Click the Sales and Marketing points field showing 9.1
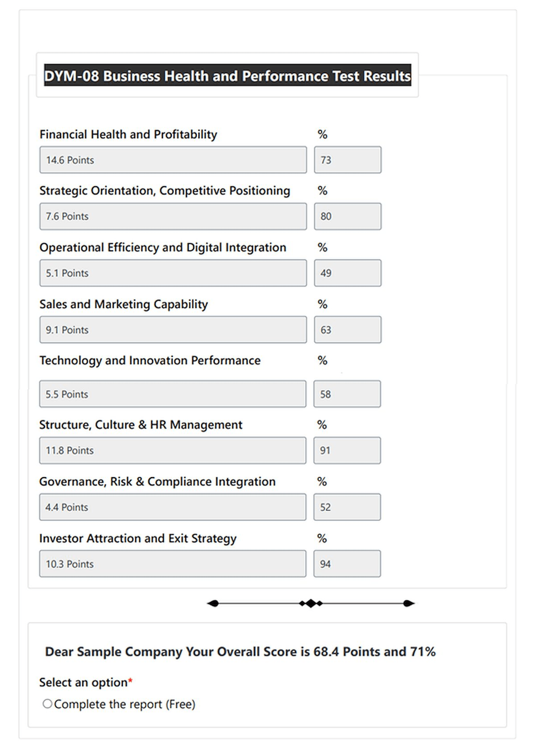 coord(173,330)
